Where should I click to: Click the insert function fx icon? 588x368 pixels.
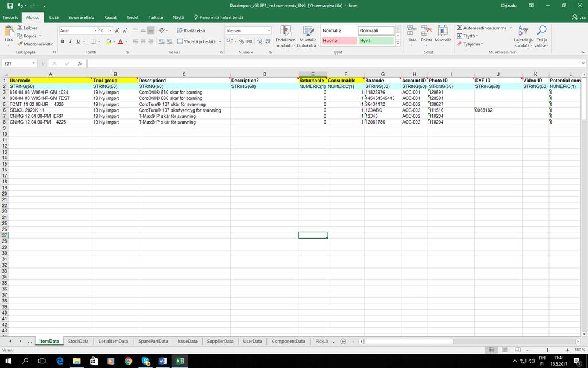click(x=79, y=63)
